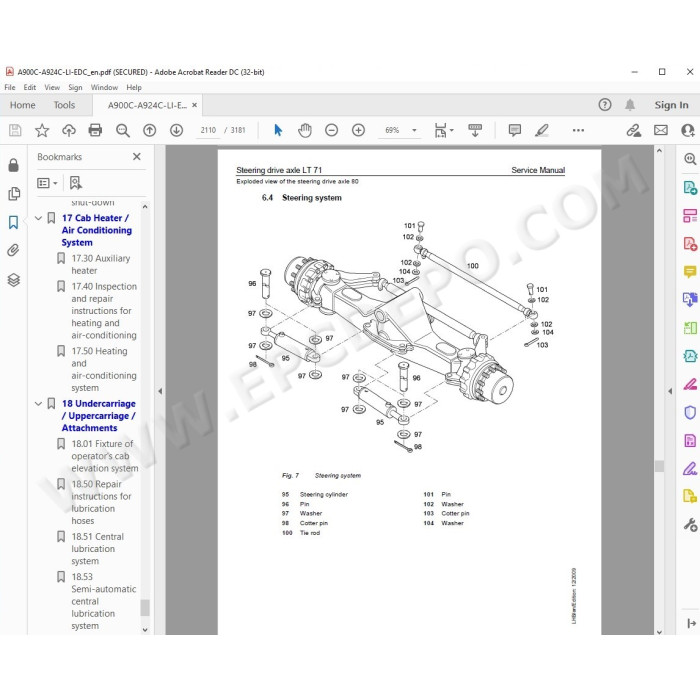
Task: Expand the right tools pane arrow
Action: click(x=670, y=391)
